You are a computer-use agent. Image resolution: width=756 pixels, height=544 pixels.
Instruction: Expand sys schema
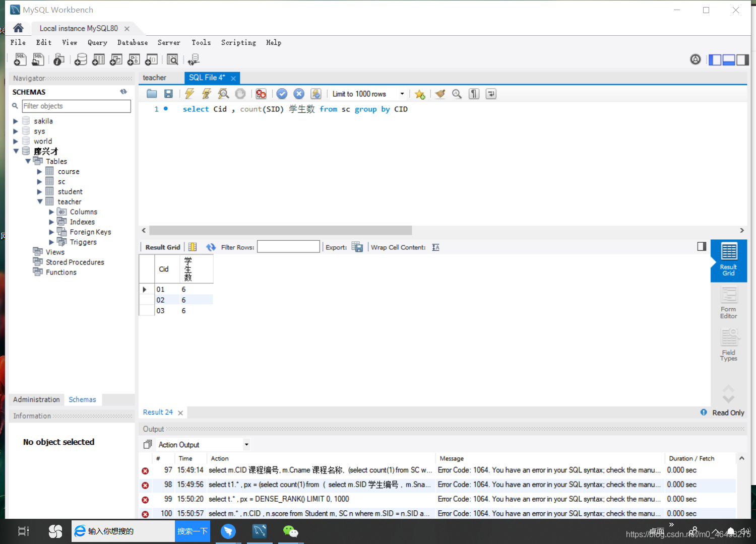pyautogui.click(x=16, y=131)
